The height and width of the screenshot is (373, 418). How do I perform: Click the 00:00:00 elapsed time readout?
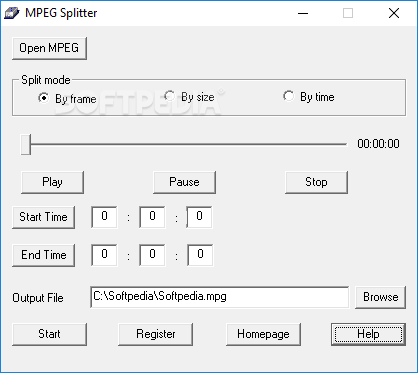point(378,144)
